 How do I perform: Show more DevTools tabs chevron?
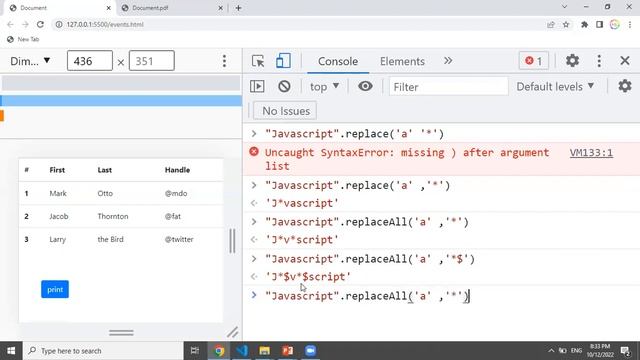click(x=448, y=61)
